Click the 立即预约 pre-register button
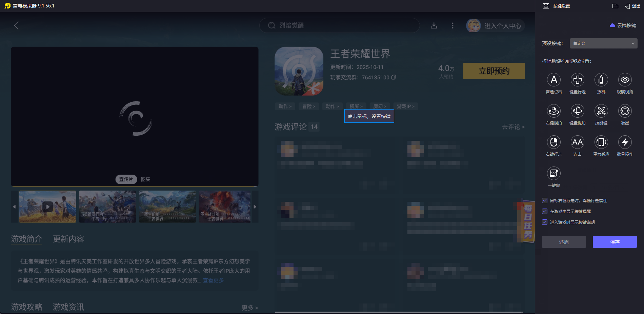 coord(494,71)
